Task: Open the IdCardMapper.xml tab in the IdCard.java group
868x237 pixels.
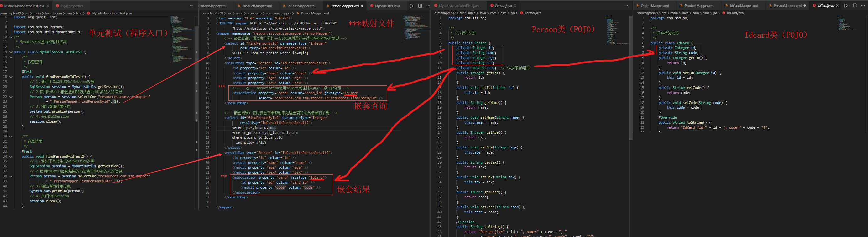Action: coord(743,6)
